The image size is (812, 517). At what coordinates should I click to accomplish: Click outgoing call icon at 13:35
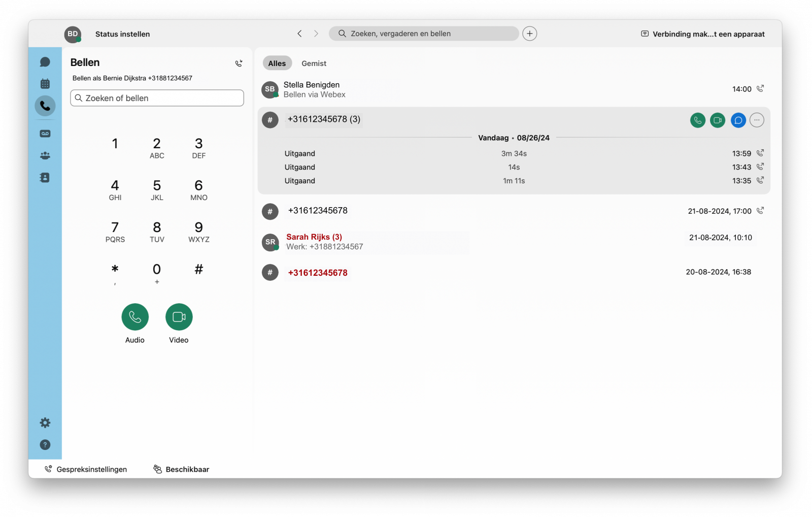click(x=760, y=180)
